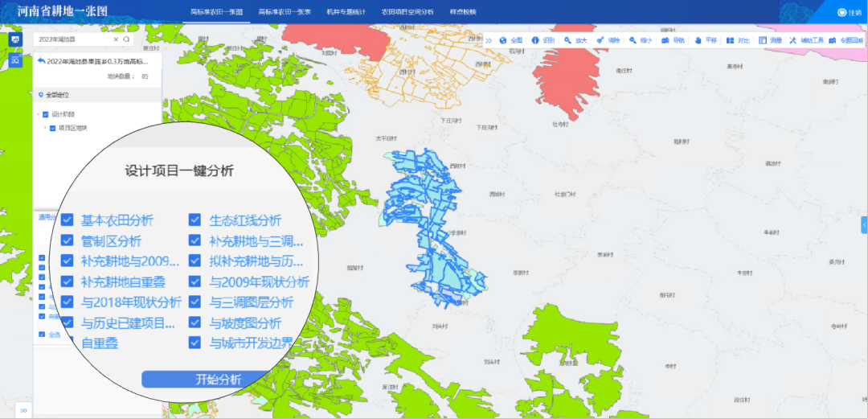The height and width of the screenshot is (419, 868).
Task: Uncheck 补充耕地与三调 checkbox
Action: tap(194, 240)
